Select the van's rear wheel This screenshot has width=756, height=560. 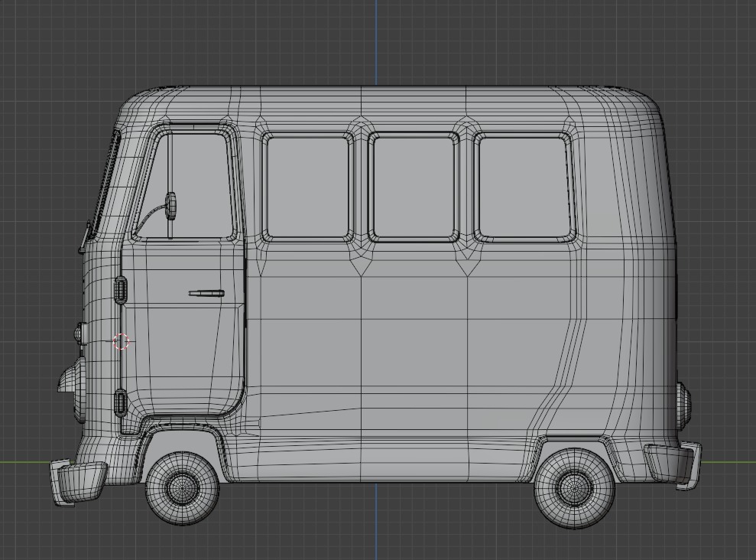(x=575, y=488)
